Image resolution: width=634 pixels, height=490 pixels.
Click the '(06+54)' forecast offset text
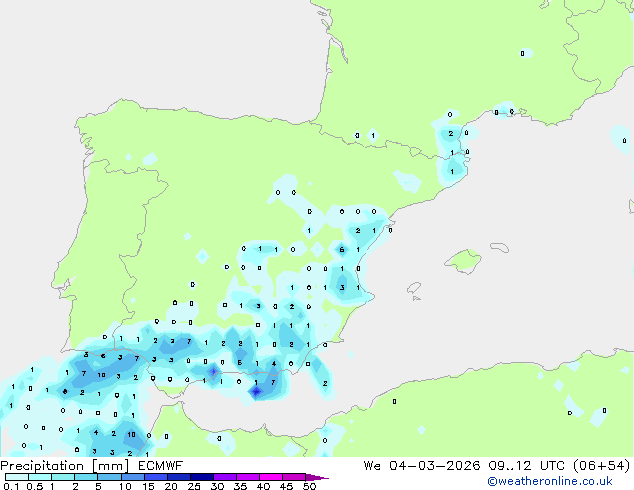[602, 466]
